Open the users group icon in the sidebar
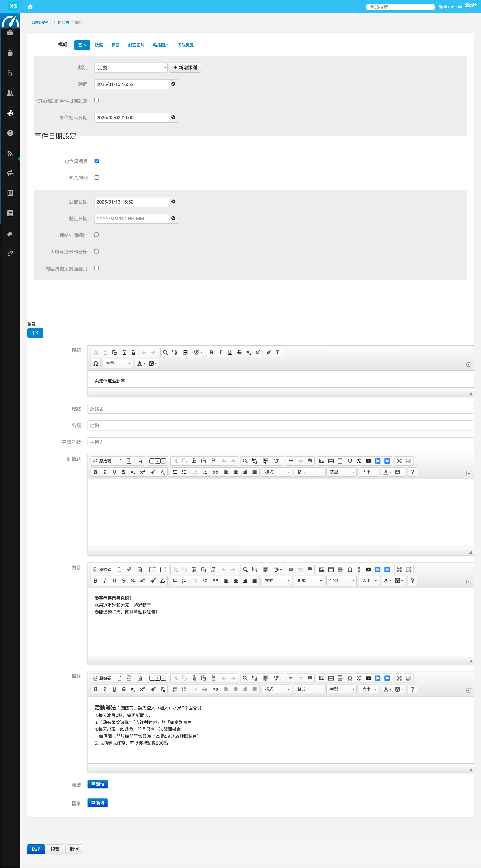Viewport: 481px width, 868px height. click(10, 93)
